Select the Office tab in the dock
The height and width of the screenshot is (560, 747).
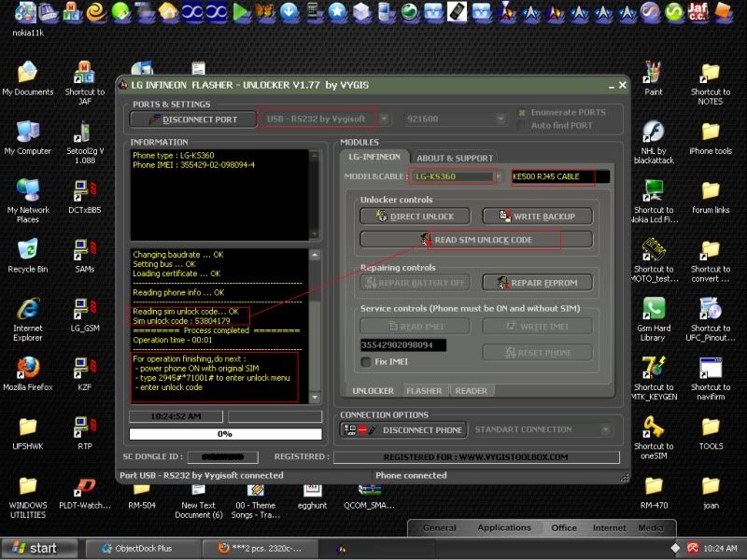point(564,527)
